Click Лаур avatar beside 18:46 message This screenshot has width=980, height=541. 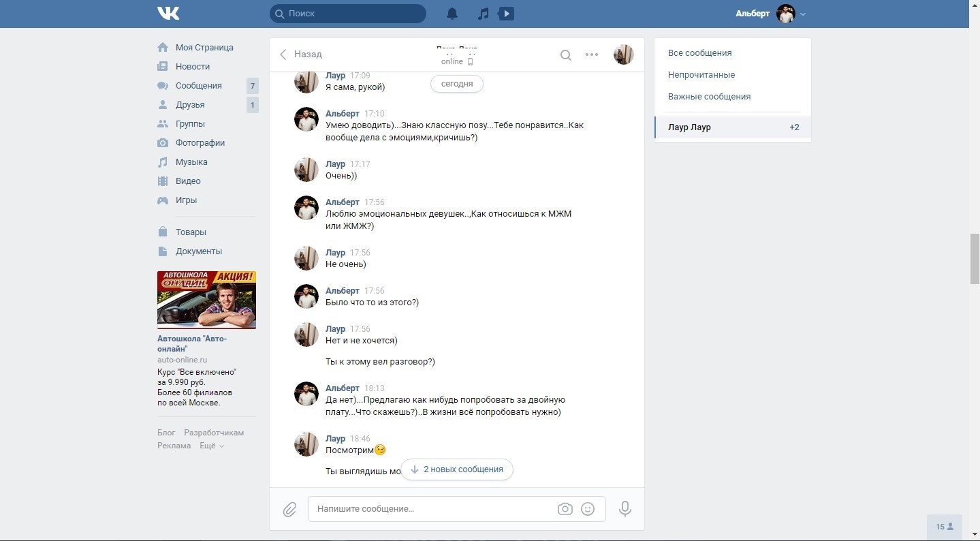(306, 444)
